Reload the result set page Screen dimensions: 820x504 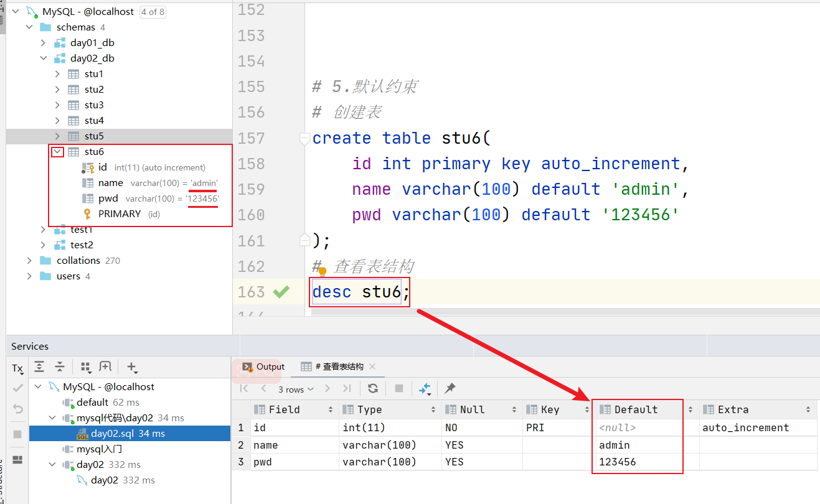point(373,388)
